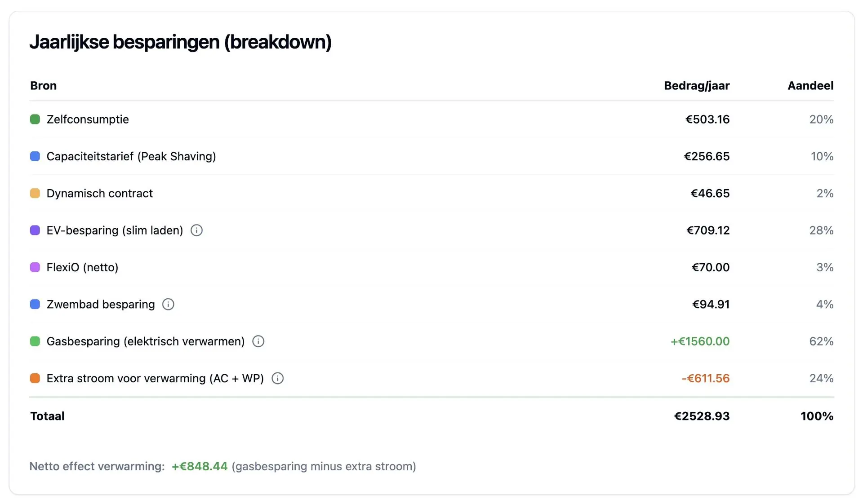Image resolution: width=863 pixels, height=504 pixels.
Task: Click the -€611.56 extra electricity amount
Action: tap(705, 378)
